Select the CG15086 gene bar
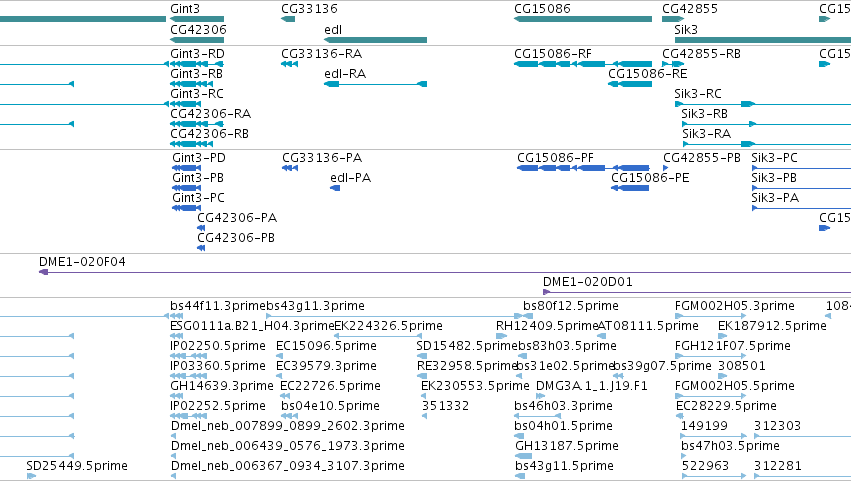Image resolution: width=851 pixels, height=481 pixels. click(x=583, y=19)
